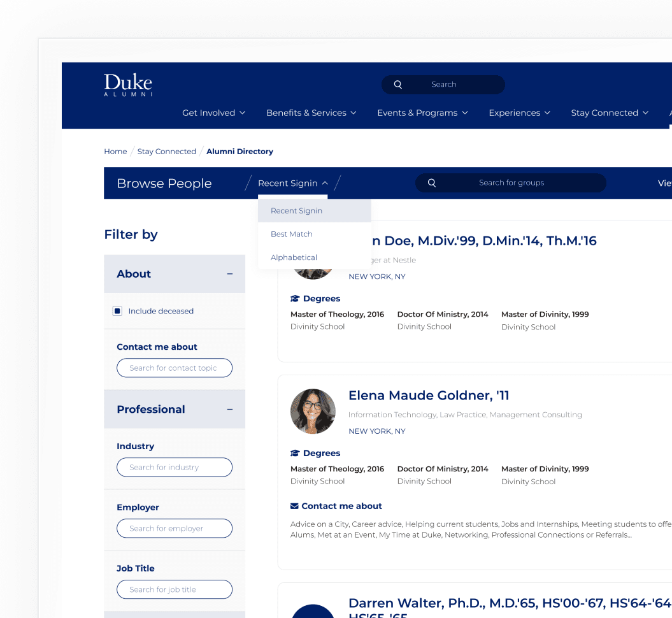
Task: Select Alphabetical from the sort menu
Action: [x=294, y=257]
